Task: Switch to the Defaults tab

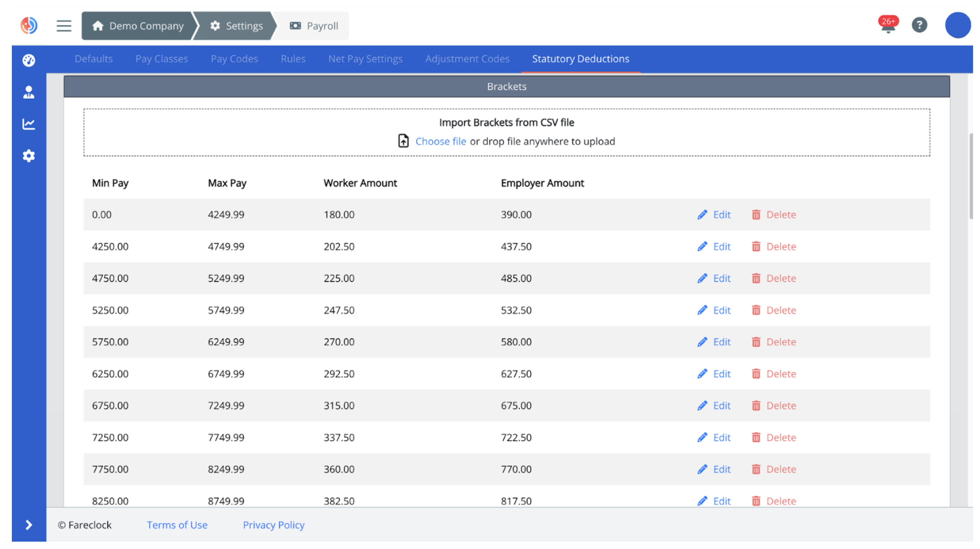Action: pyautogui.click(x=94, y=59)
